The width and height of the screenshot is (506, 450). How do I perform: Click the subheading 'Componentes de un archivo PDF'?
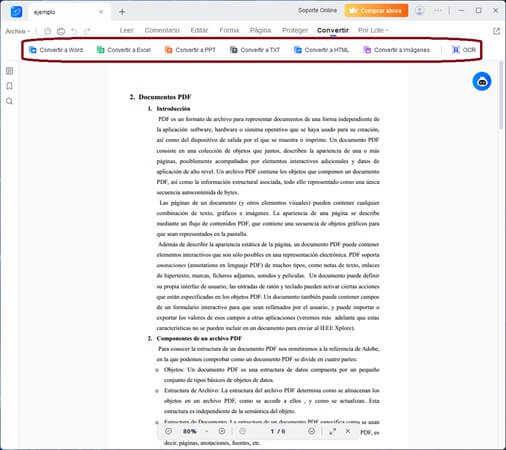click(x=199, y=338)
